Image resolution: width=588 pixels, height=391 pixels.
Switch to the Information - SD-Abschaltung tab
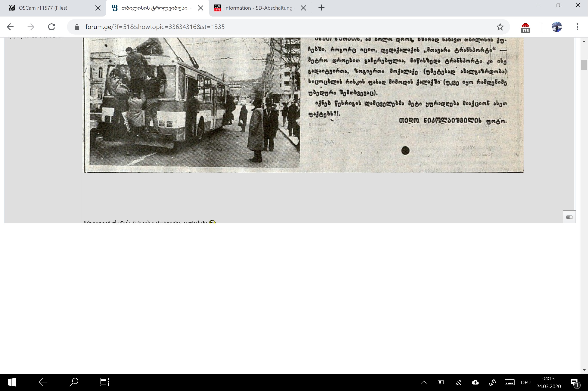point(258,8)
